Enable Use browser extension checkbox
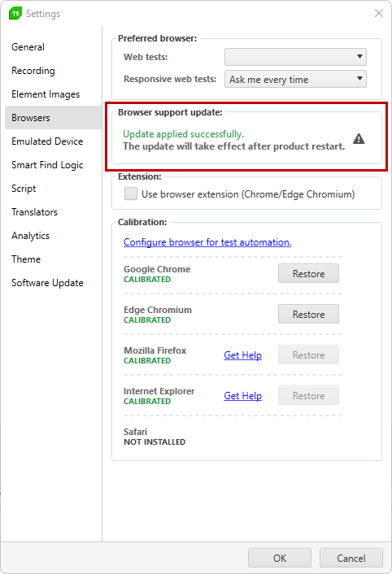Viewport: 392px width, 574px height. pos(131,194)
